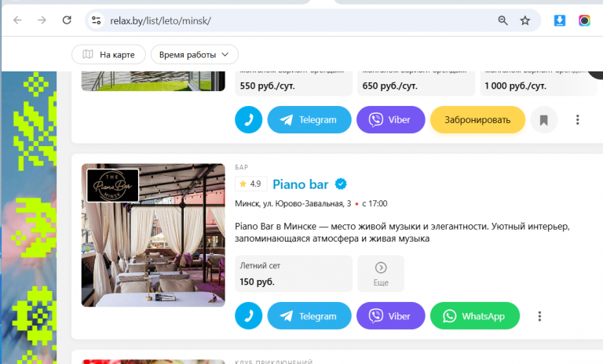Click the first listing's cropped terrace photo
Viewport: 603px width, 364px height.
pyautogui.click(x=153, y=81)
